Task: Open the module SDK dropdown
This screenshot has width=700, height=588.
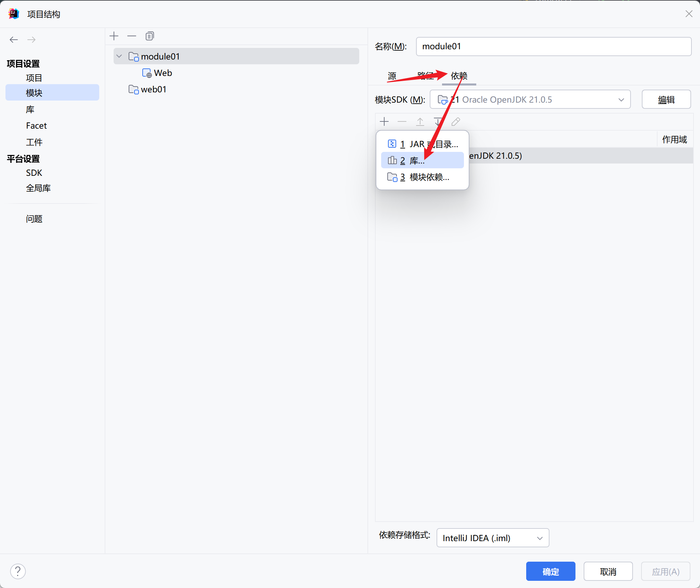Action: click(530, 100)
